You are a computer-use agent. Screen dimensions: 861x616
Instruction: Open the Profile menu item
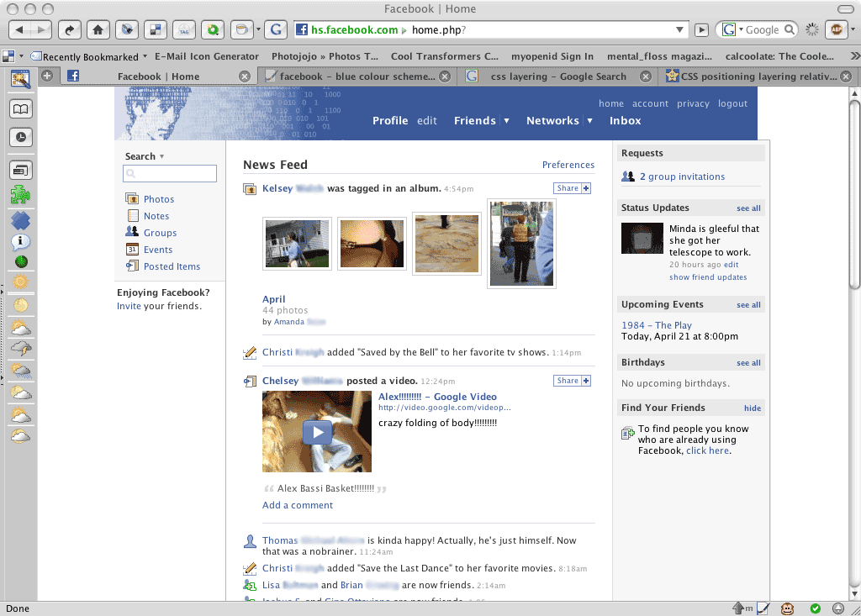pos(390,121)
